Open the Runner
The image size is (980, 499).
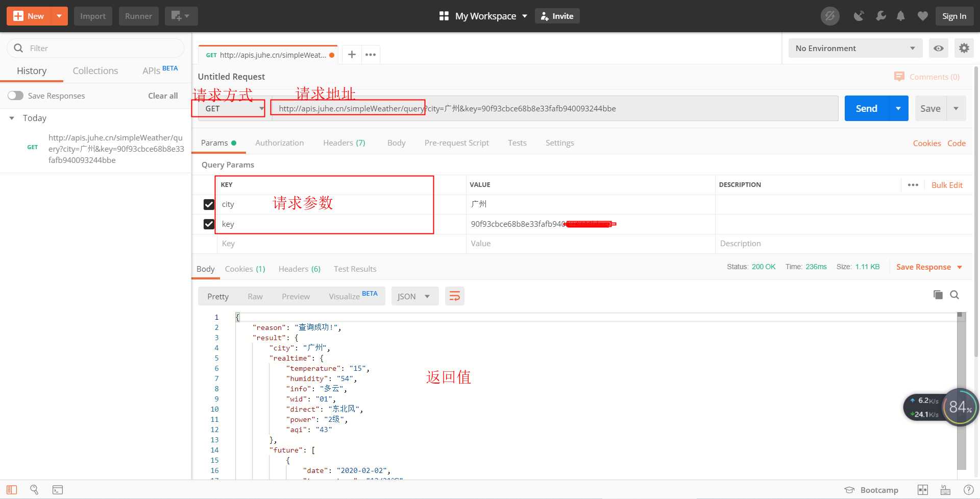[138, 16]
